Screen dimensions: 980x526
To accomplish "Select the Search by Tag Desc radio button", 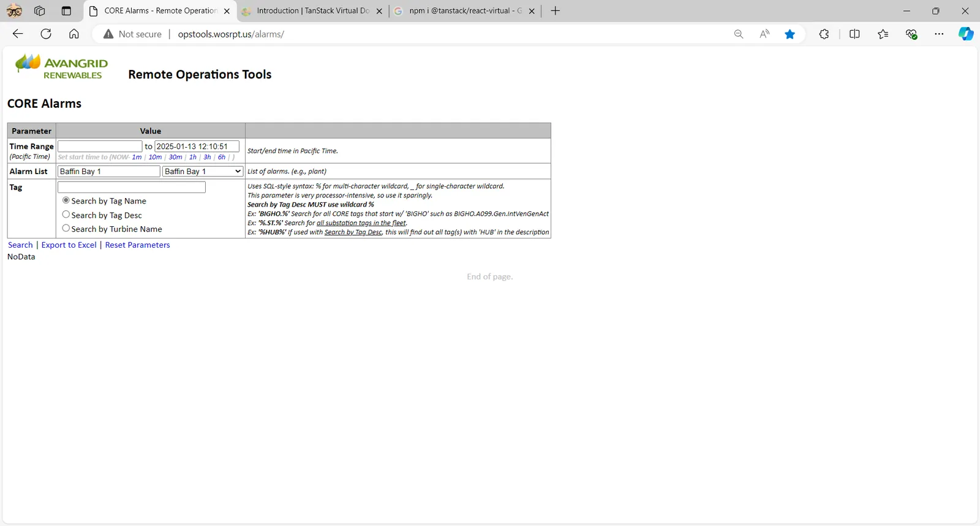I will click(x=66, y=215).
